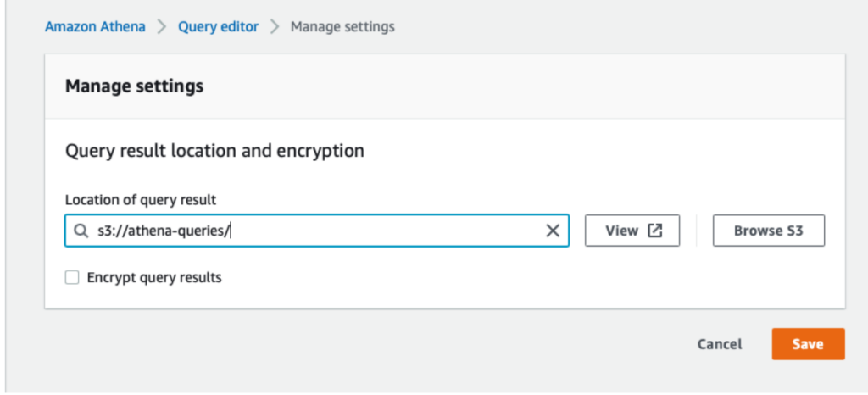Save the query result settings
The width and height of the screenshot is (868, 395).
click(808, 344)
